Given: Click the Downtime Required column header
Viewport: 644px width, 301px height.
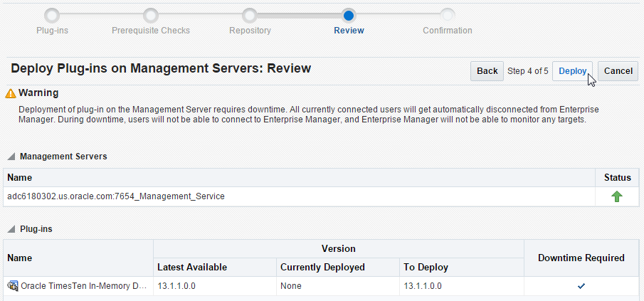Looking at the screenshot, I should coord(581,258).
